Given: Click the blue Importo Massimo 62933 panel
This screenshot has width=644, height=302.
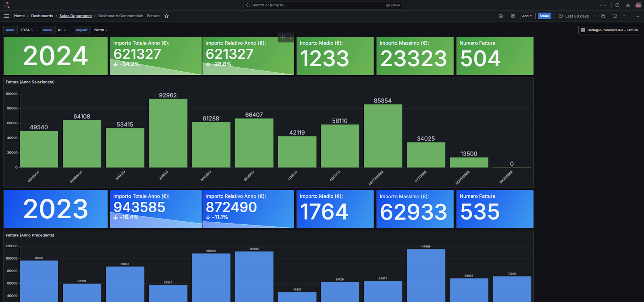Looking at the screenshot, I should coord(415,209).
